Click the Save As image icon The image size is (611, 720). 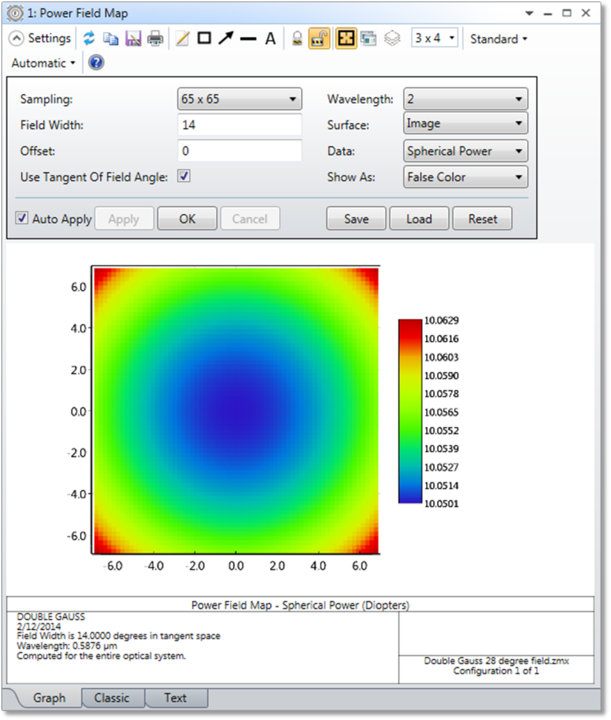pos(133,39)
